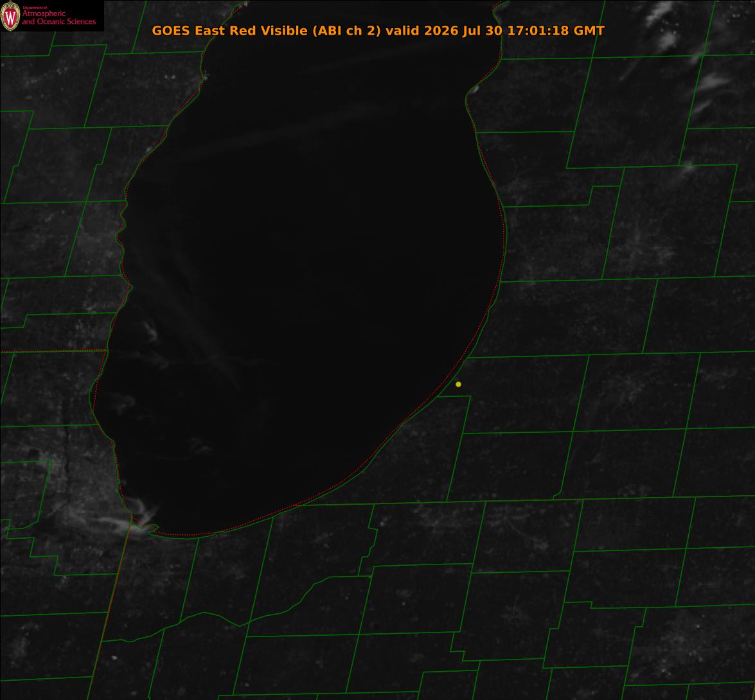Click the small "Department of" text above Atmospheric

[x=35, y=8]
